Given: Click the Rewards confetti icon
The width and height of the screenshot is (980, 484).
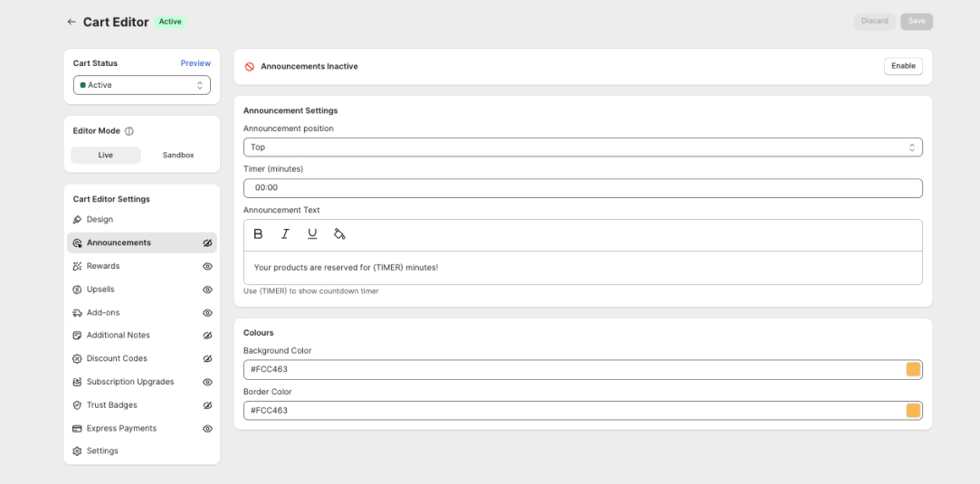Looking at the screenshot, I should (x=77, y=266).
